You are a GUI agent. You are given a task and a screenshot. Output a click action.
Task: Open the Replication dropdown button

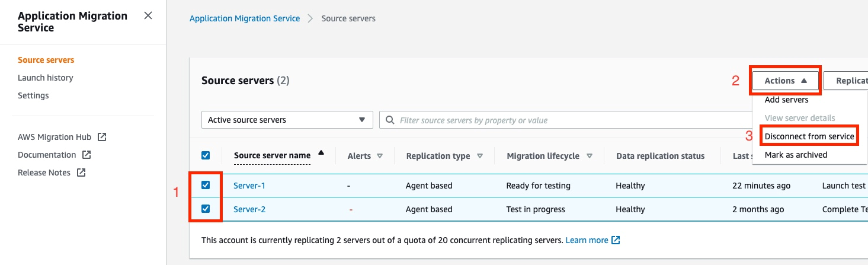(850, 81)
